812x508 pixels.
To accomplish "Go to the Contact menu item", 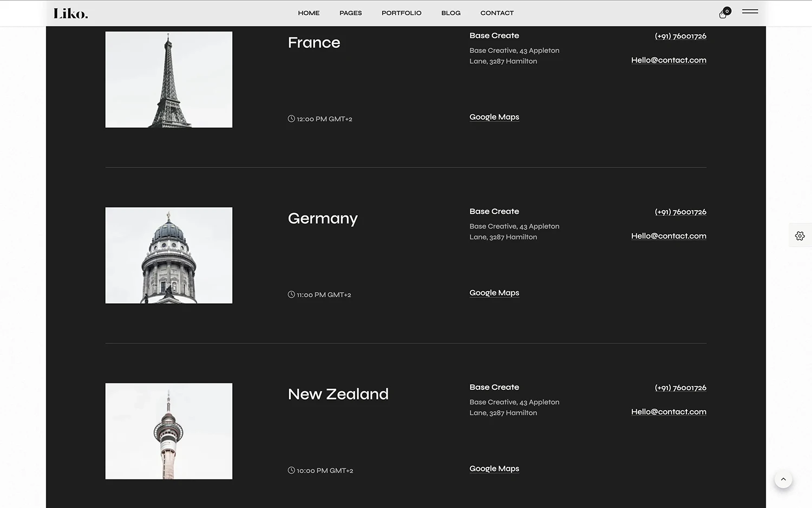I will click(x=497, y=13).
